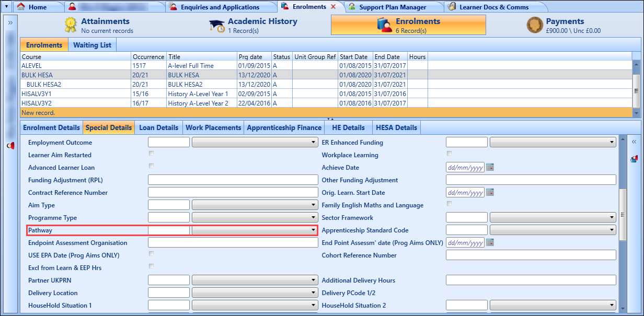644x316 pixels.
Task: Select the History A-Level Year 2 row
Action: click(326, 103)
